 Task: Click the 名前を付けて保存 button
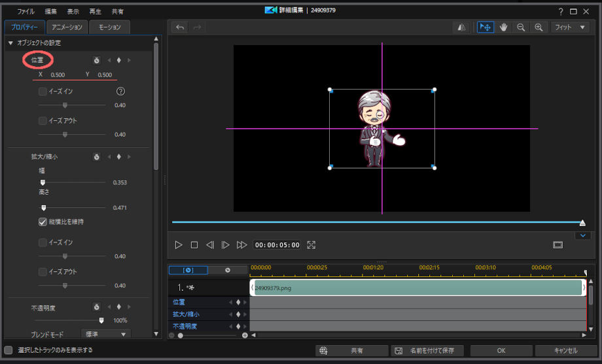(x=428, y=351)
